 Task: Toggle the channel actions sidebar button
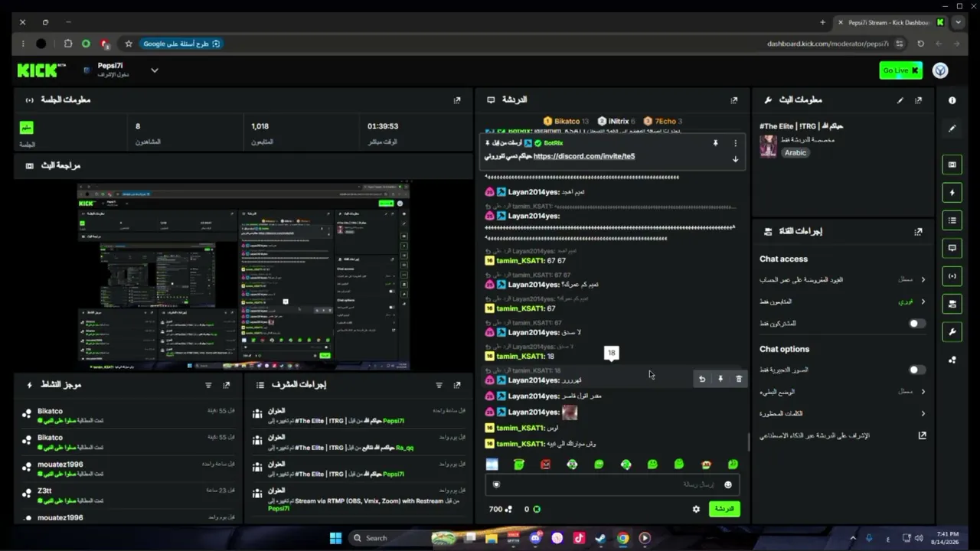[952, 304]
